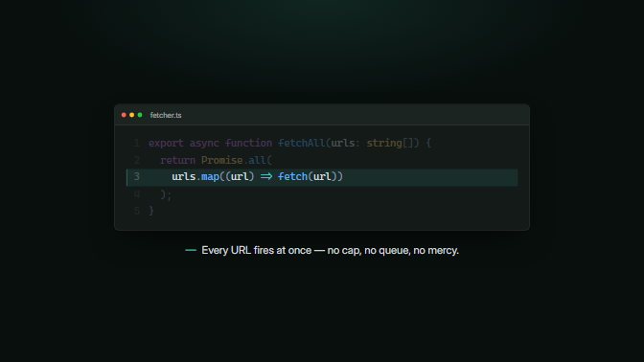Click 'Promise' on line 2

pos(221,160)
